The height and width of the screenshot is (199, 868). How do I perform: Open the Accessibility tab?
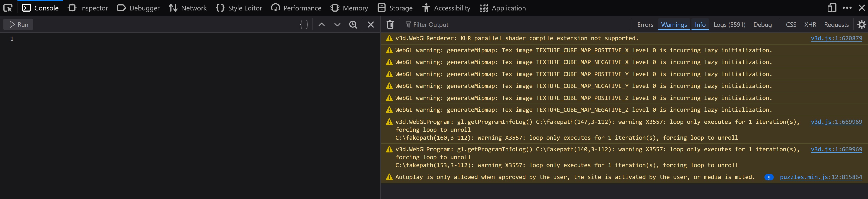(x=446, y=8)
